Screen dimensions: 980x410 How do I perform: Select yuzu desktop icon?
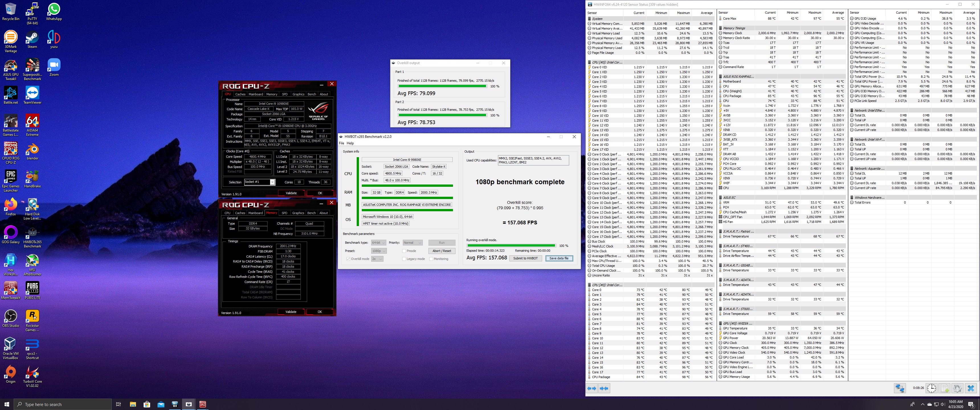click(54, 40)
